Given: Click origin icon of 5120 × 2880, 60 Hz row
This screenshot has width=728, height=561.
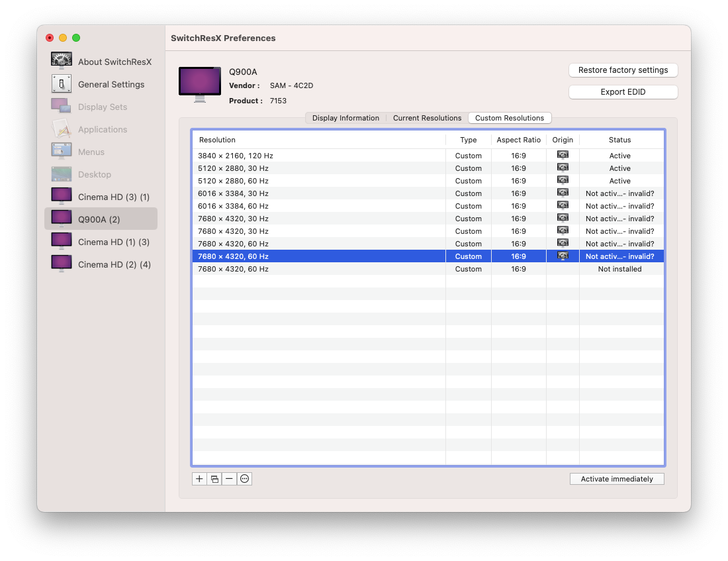Looking at the screenshot, I should click(563, 180).
